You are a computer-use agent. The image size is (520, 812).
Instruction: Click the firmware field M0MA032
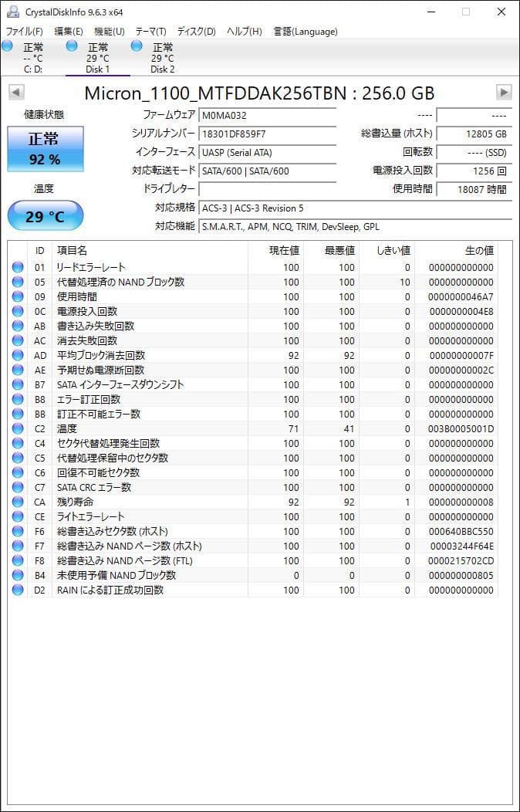tap(267, 115)
